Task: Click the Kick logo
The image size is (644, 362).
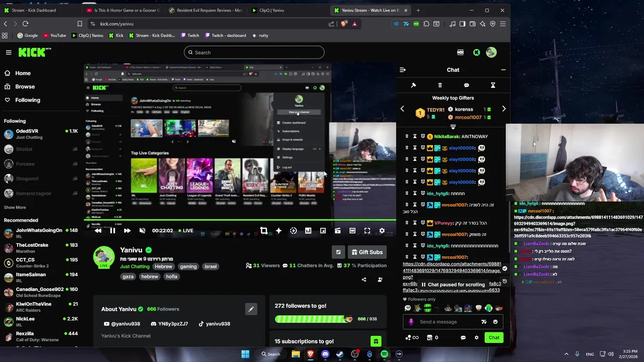Action: tap(35, 52)
